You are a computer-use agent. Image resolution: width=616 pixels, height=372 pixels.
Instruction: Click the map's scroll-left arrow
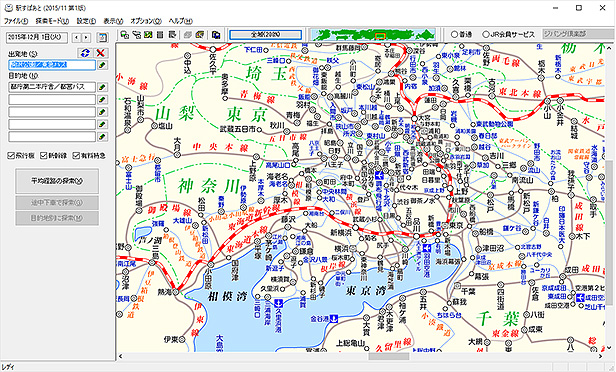click(x=121, y=356)
